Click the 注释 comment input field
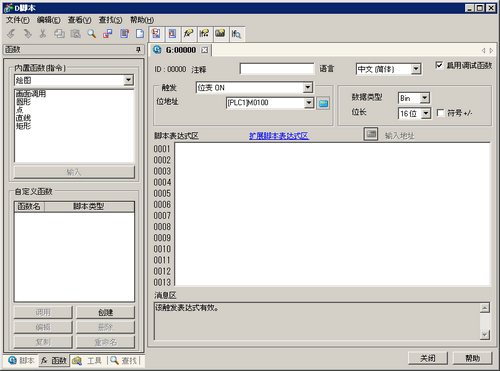The height and width of the screenshot is (371, 500). [277, 69]
